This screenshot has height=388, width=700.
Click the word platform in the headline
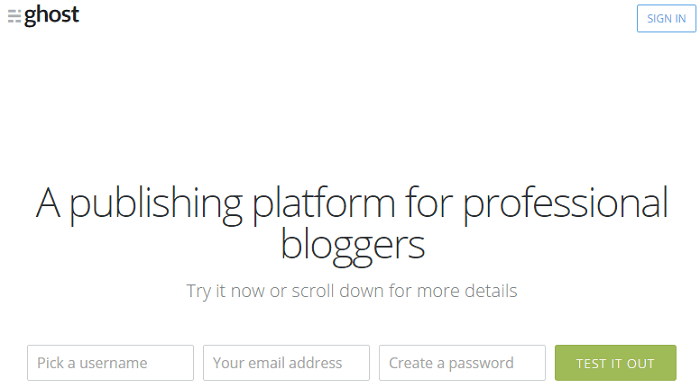click(x=324, y=205)
